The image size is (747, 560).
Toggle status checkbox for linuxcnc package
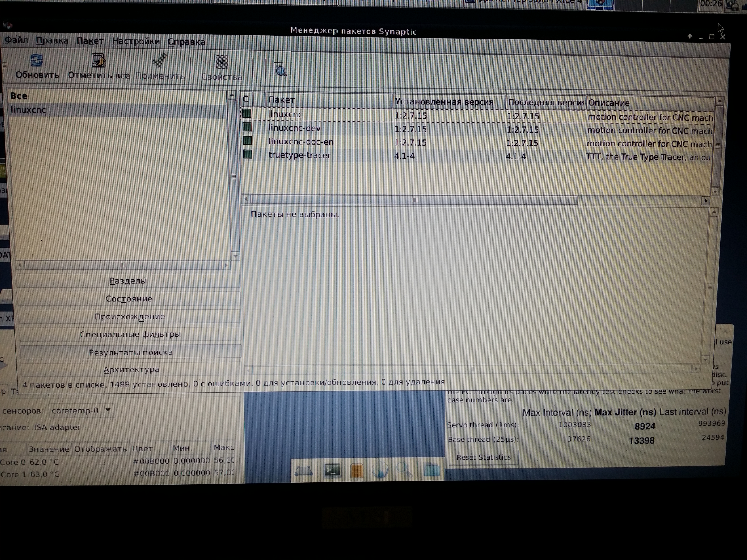(x=247, y=114)
